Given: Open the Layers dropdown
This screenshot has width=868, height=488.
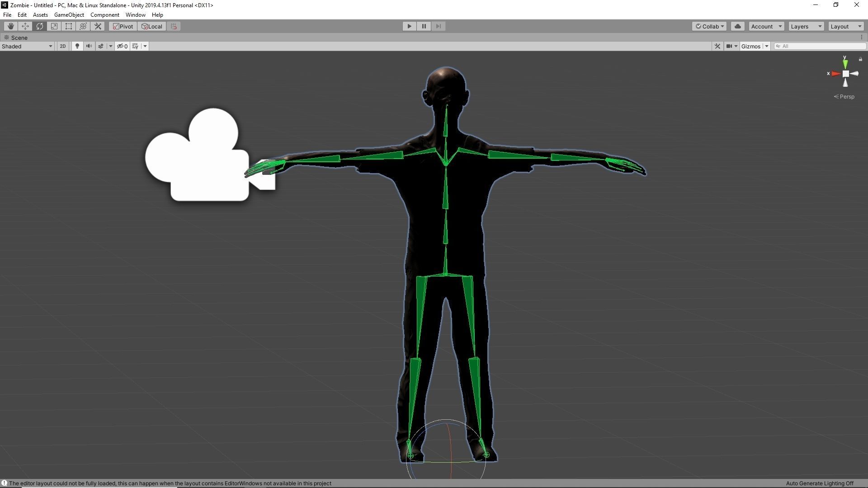Looking at the screenshot, I should coord(806,26).
